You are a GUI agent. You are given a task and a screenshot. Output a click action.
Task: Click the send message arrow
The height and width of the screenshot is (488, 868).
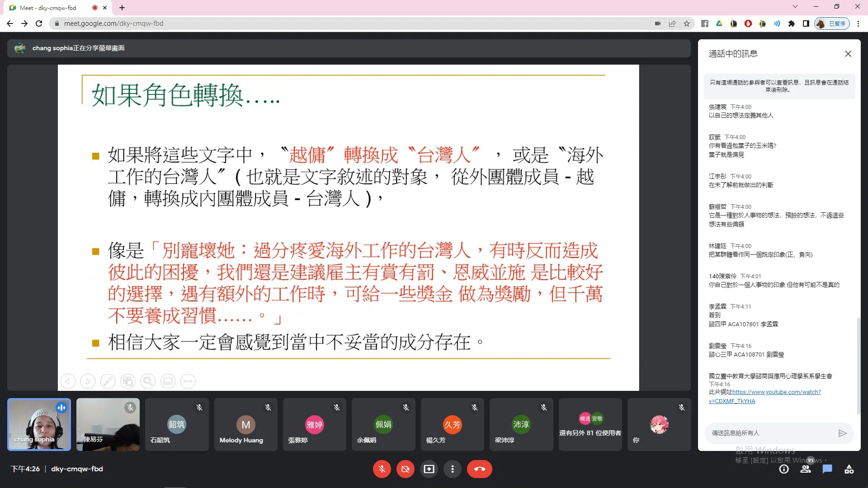click(x=842, y=433)
